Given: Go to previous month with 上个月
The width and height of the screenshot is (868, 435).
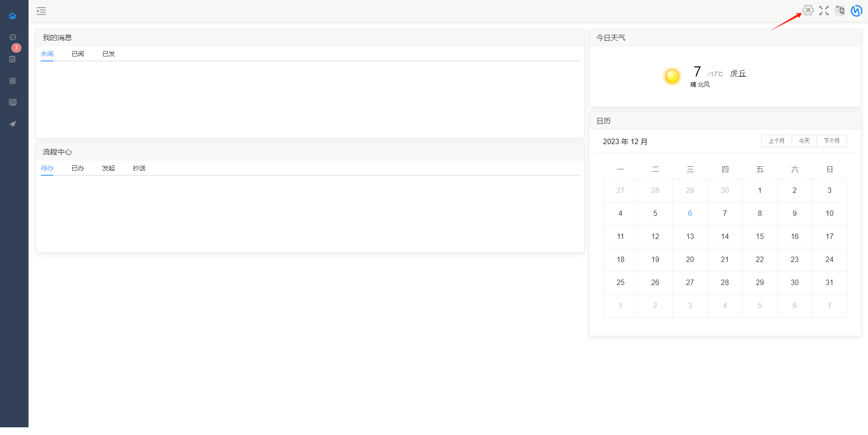Looking at the screenshot, I should [777, 141].
